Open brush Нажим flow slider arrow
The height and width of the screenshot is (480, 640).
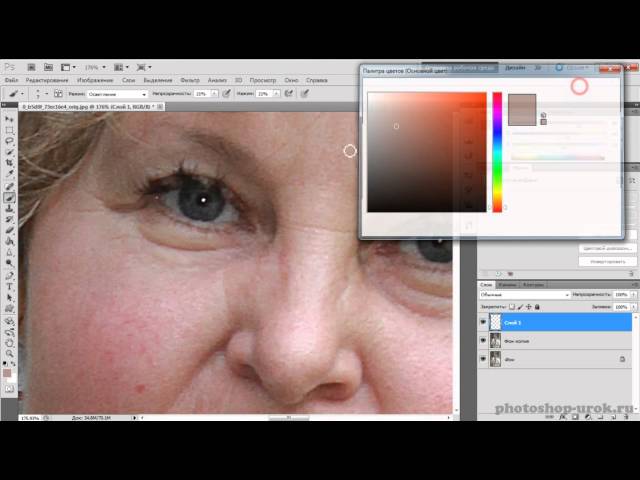click(277, 94)
